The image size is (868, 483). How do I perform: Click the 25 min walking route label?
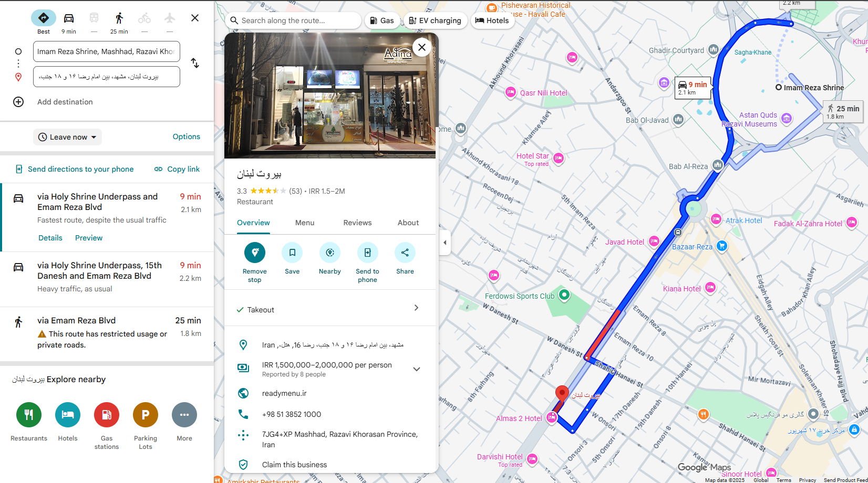[x=843, y=112]
